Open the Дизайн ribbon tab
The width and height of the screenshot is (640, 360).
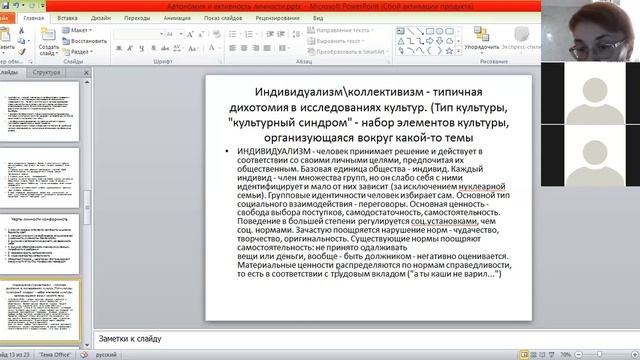(x=100, y=18)
